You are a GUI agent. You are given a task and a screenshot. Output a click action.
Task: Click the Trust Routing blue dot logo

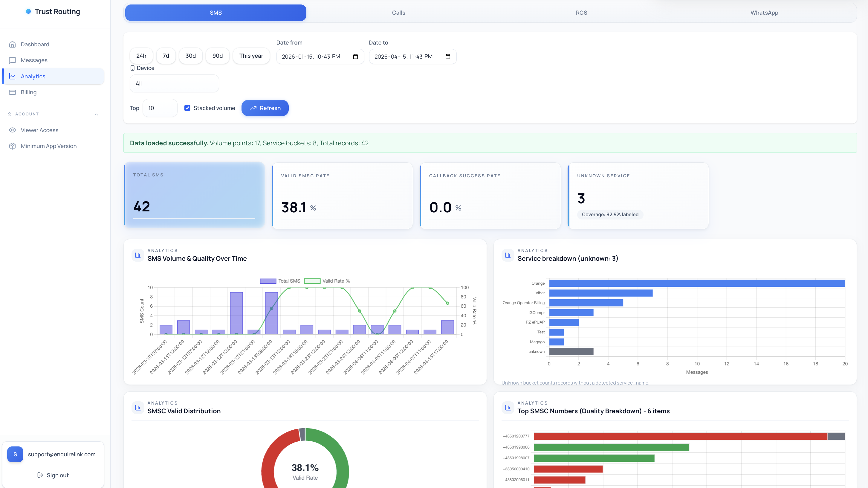coord(28,11)
